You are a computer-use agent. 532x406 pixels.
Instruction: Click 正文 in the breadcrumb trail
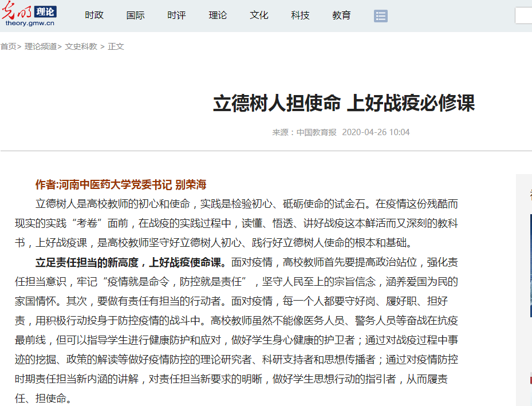coord(116,46)
